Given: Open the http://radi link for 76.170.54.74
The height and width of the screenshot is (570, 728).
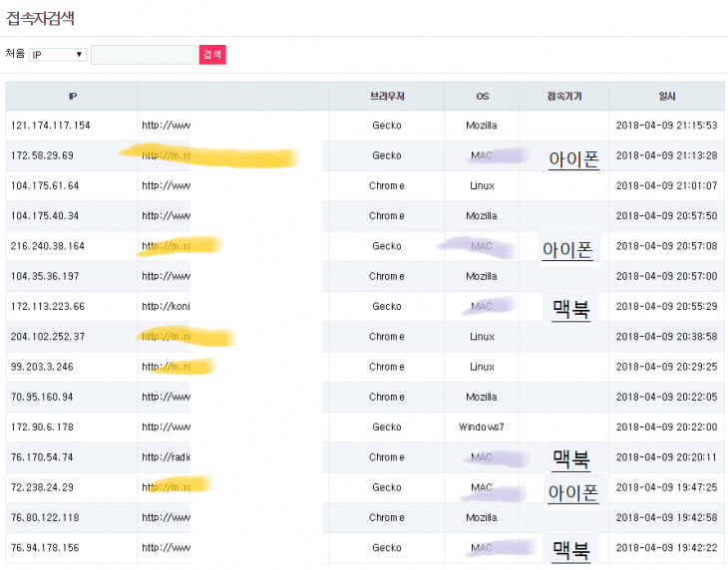Looking at the screenshot, I should (x=166, y=457).
